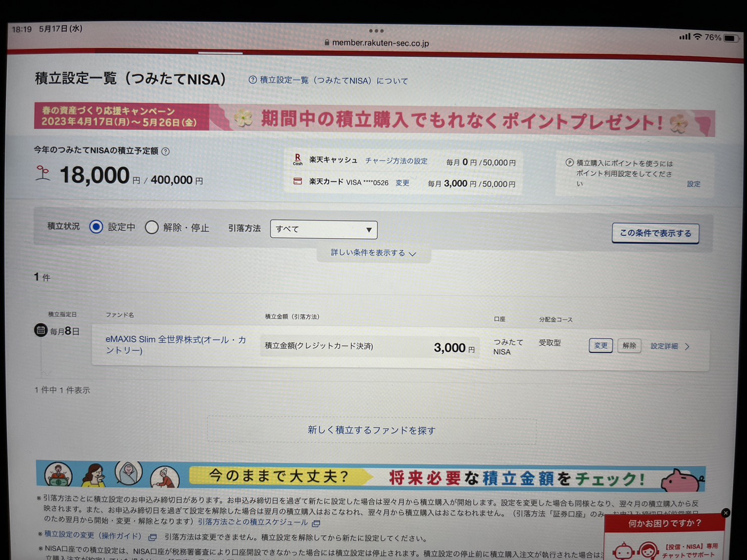Click the 受取型 distribution course value
This screenshot has height=560, width=747.
[550, 343]
